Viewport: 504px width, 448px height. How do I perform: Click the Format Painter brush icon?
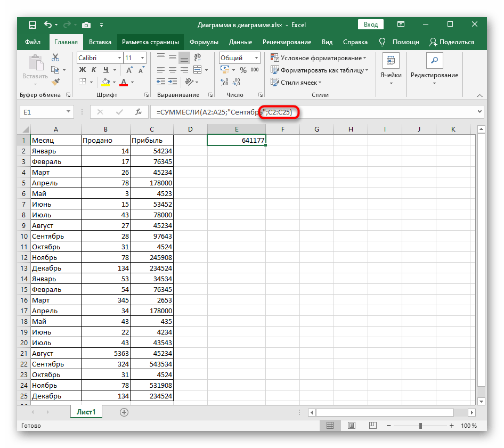click(x=55, y=82)
